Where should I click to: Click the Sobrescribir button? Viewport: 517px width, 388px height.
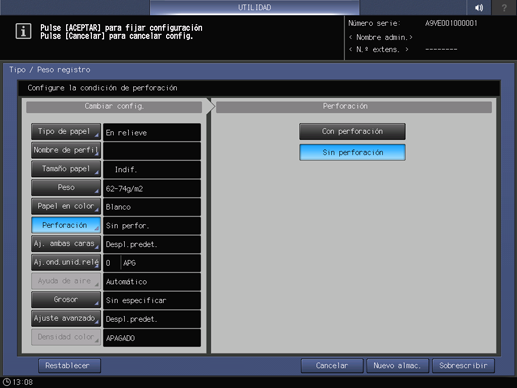(x=463, y=366)
